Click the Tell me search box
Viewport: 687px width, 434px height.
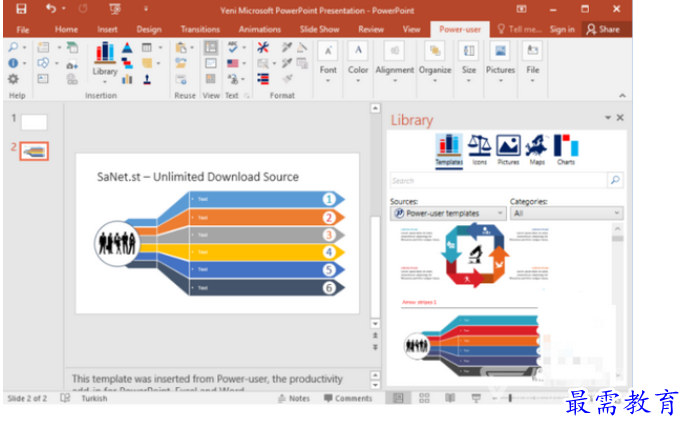[x=520, y=29]
